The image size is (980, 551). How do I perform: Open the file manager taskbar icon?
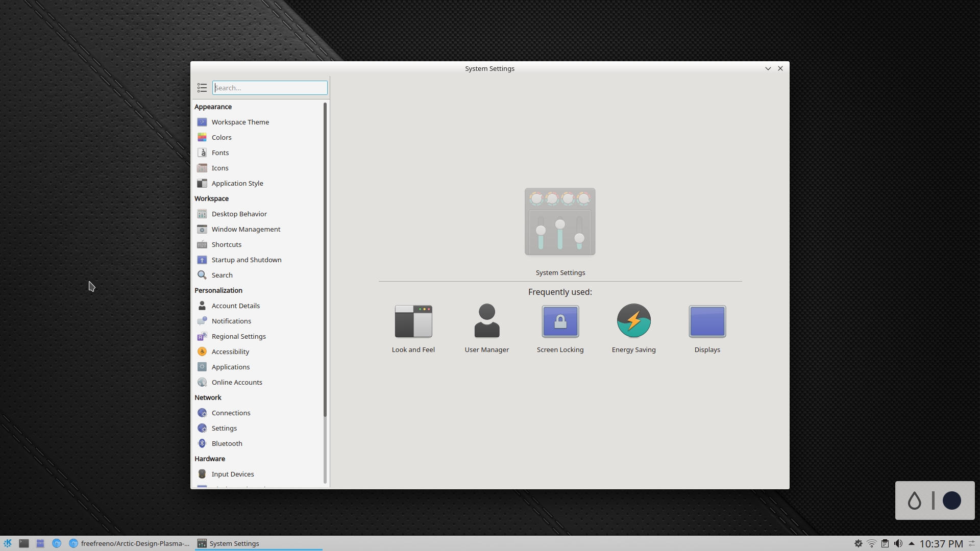click(40, 543)
